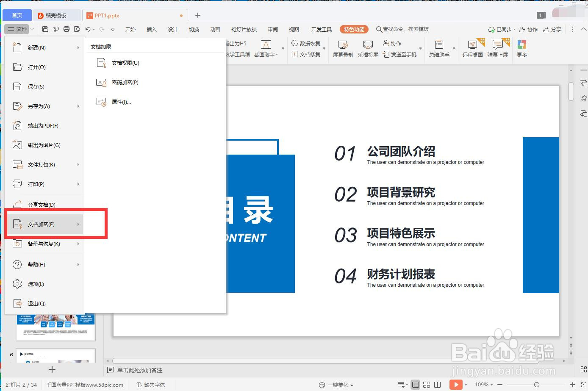The height and width of the screenshot is (391, 588).
Task: Click the 文件 menu button
Action: click(17, 29)
